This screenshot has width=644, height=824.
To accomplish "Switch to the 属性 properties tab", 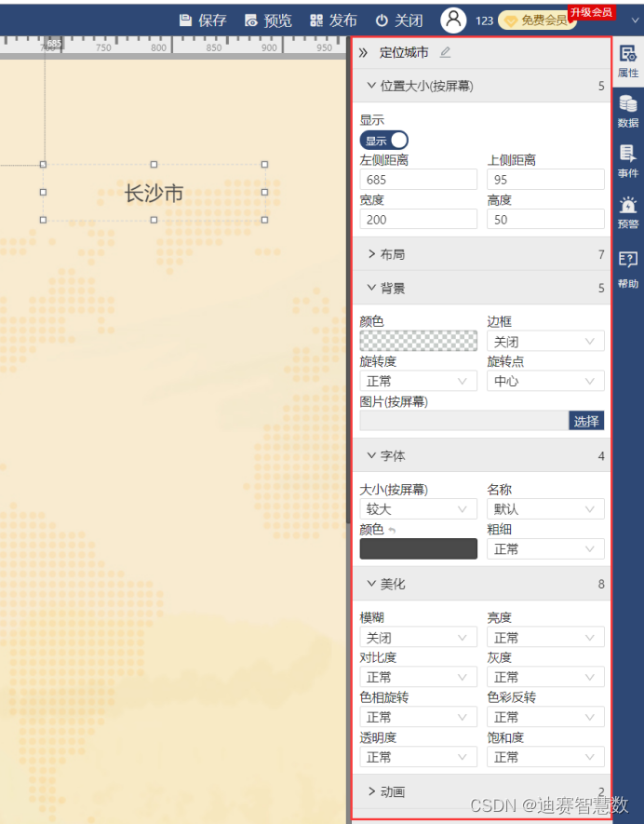I will (x=628, y=62).
